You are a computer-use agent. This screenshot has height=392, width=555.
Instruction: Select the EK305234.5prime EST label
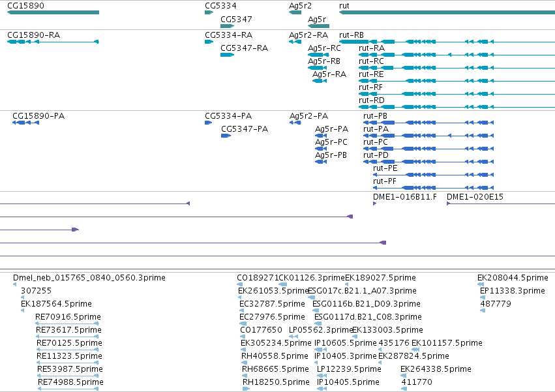click(x=276, y=344)
